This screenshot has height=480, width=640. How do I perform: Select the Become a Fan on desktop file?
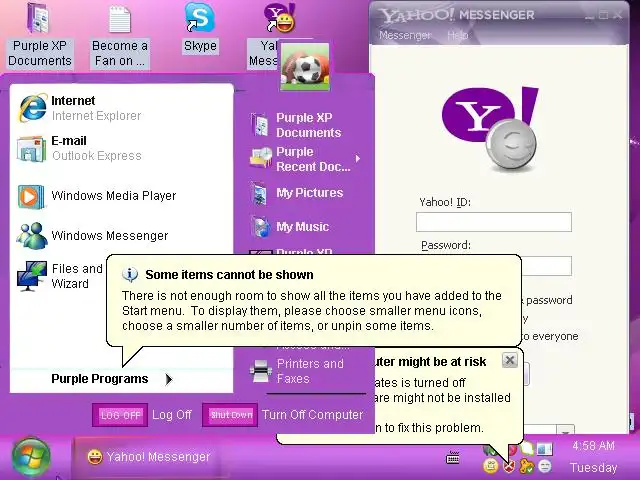(x=119, y=35)
